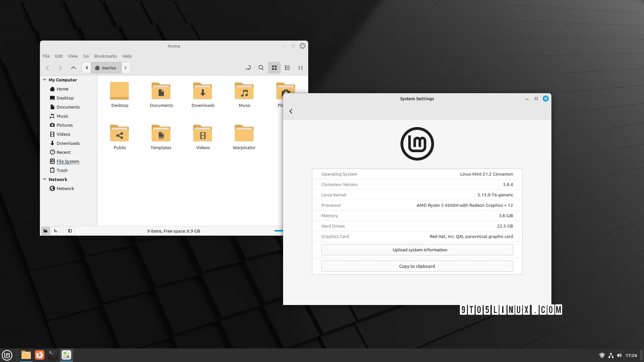Collapse the My Computer section
Image resolution: width=644 pixels, height=362 pixels.
(x=45, y=80)
